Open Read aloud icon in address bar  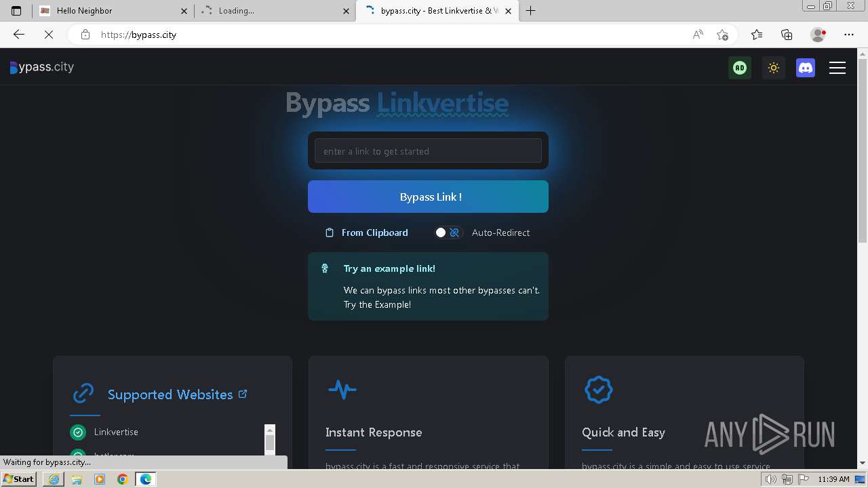coord(698,35)
